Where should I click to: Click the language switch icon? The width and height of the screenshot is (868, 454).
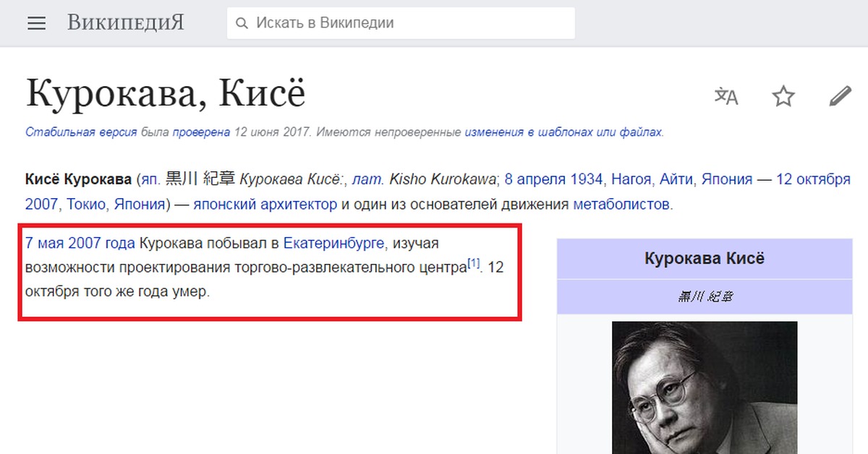pyautogui.click(x=726, y=96)
